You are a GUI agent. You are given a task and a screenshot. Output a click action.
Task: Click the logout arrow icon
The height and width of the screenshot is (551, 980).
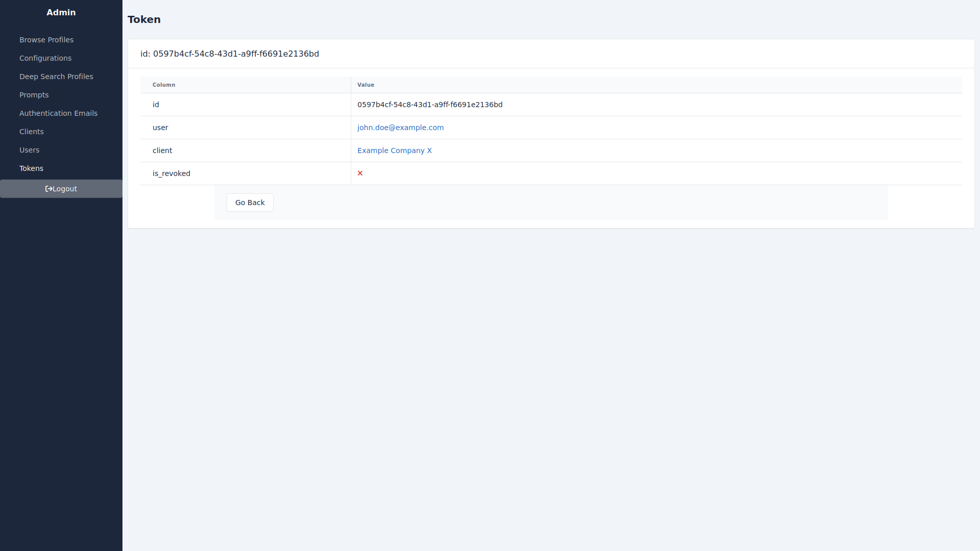[48, 189]
